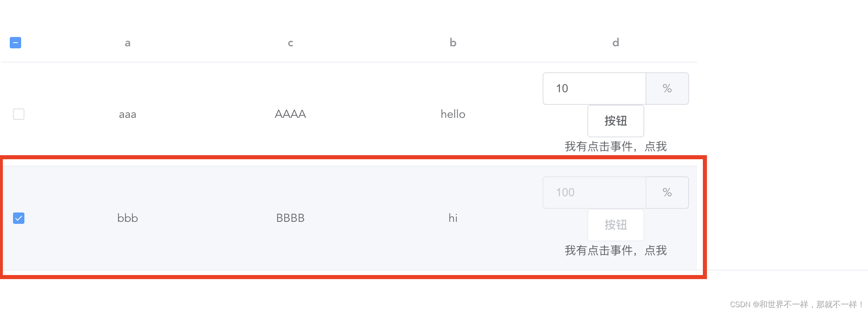Click the cell containing hello
The width and height of the screenshot is (868, 312).
[453, 114]
